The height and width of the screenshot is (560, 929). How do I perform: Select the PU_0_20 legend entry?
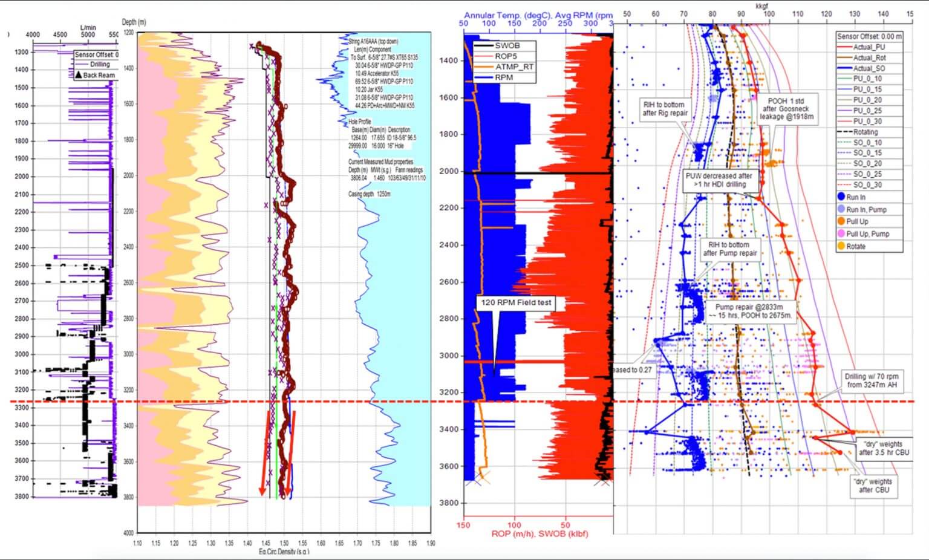coord(859,100)
